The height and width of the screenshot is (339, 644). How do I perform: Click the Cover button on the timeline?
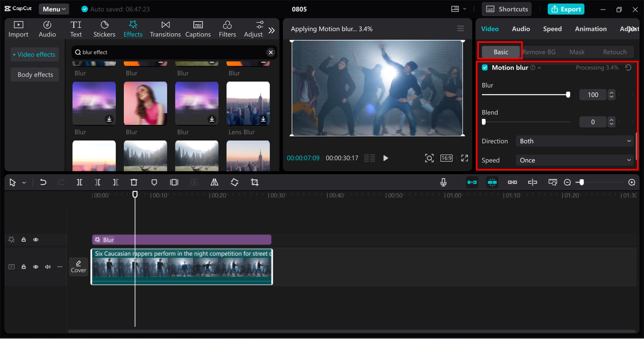[78, 266]
